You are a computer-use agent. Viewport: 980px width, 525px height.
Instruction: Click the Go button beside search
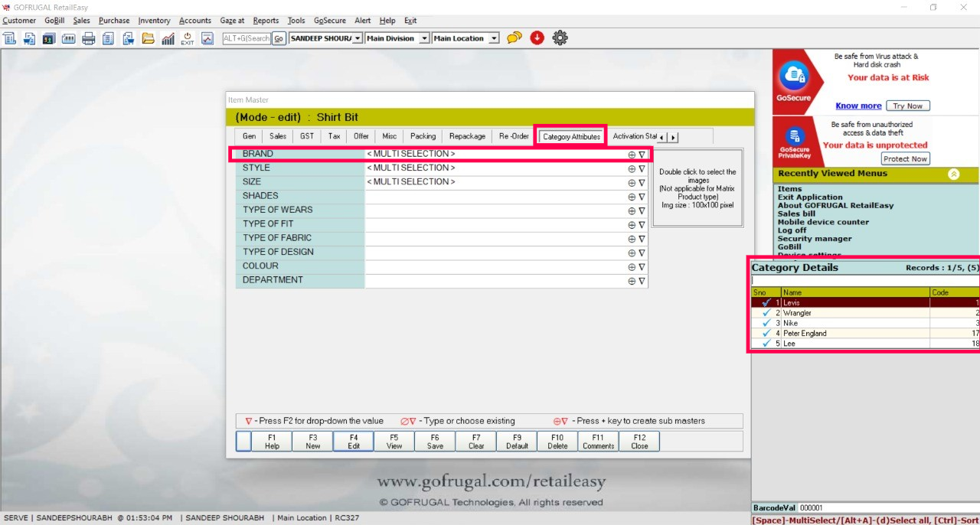click(279, 38)
